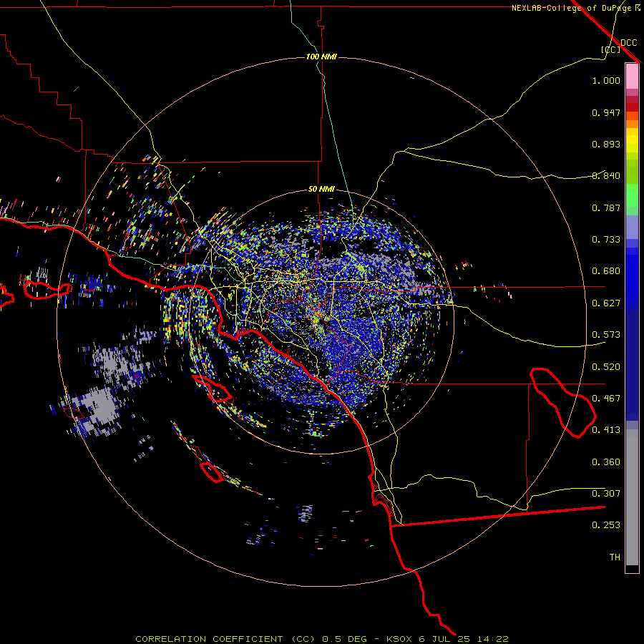Select the 0.307 scale value

click(606, 494)
